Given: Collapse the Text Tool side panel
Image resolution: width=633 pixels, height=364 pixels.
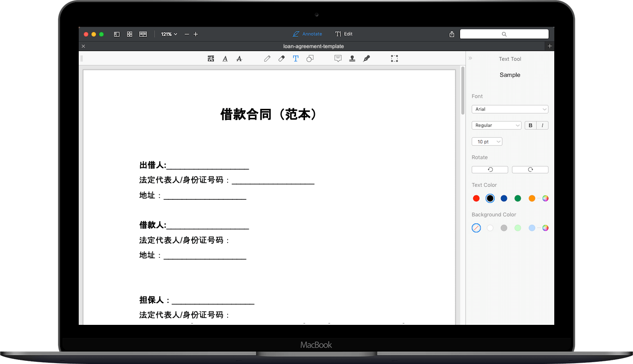Looking at the screenshot, I should click(471, 58).
